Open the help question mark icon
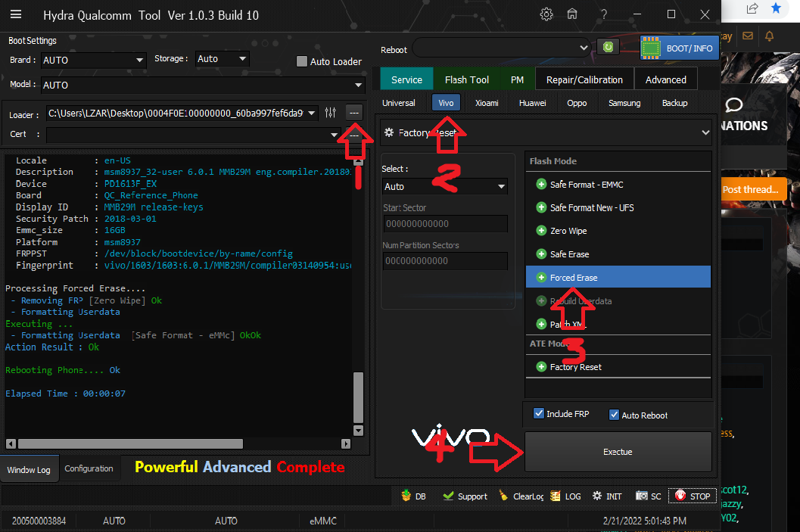Viewport: 800px width, 532px height. tap(603, 14)
